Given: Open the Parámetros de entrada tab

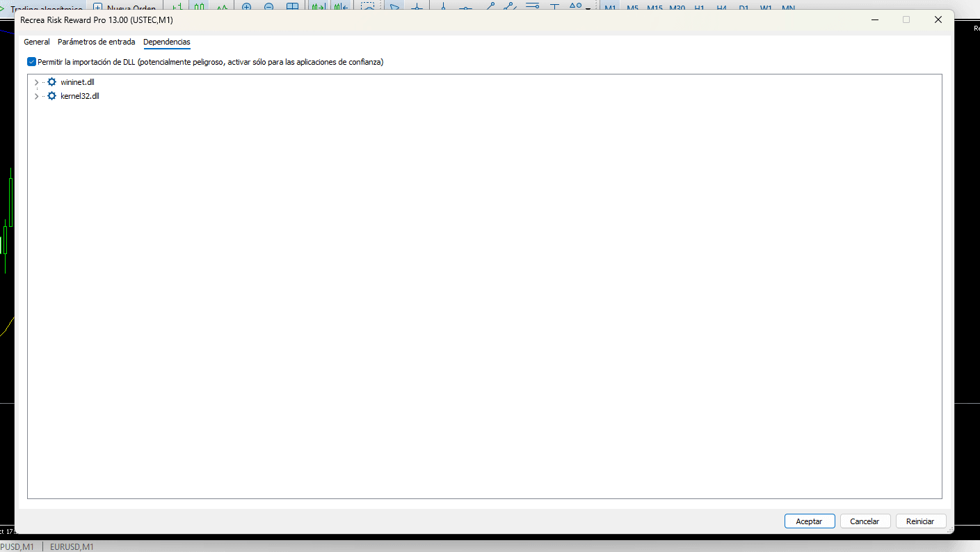Looking at the screenshot, I should click(x=97, y=42).
